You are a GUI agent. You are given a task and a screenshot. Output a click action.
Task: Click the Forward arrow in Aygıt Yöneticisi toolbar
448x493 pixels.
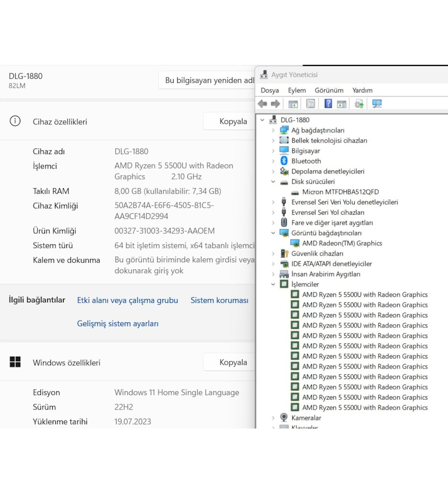pyautogui.click(x=275, y=104)
